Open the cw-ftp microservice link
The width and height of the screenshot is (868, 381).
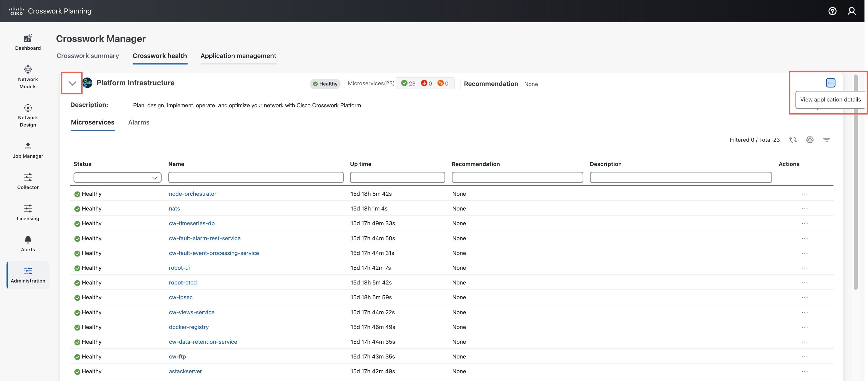click(x=177, y=357)
